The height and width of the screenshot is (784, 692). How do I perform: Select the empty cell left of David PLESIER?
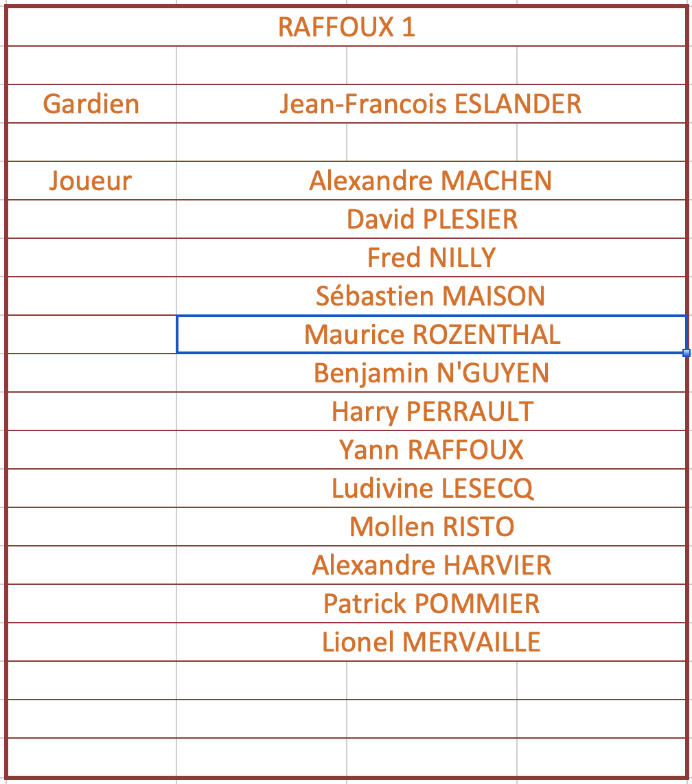[x=91, y=219]
